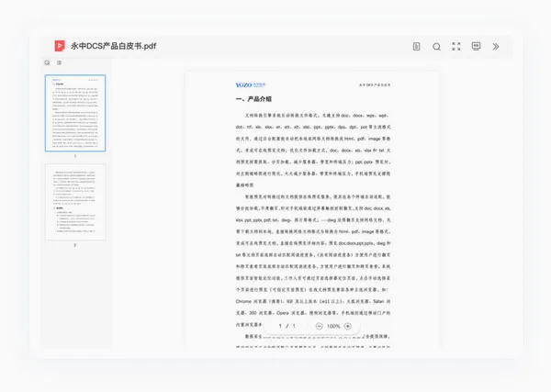Click page label 2 below second thumbnail

[75, 245]
